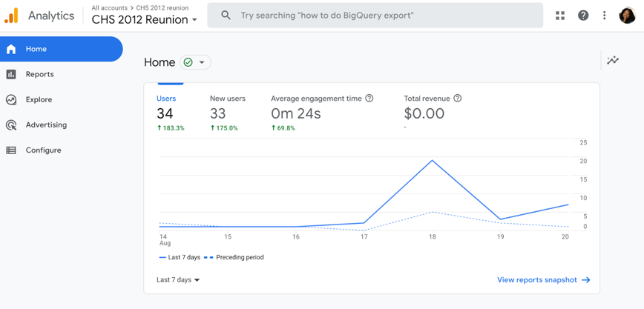Click the 14 Aug axis date label

point(165,239)
